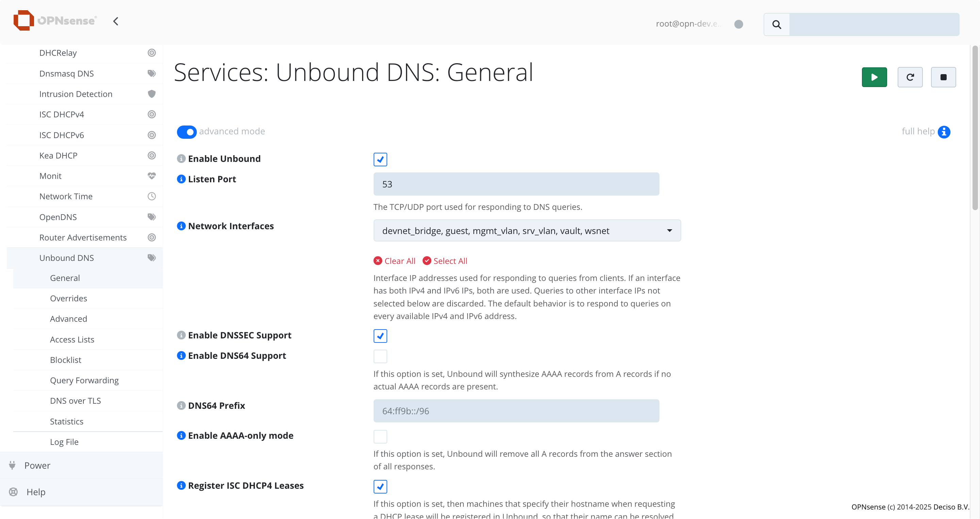
Task: Click the search magnifier icon
Action: [x=777, y=24]
